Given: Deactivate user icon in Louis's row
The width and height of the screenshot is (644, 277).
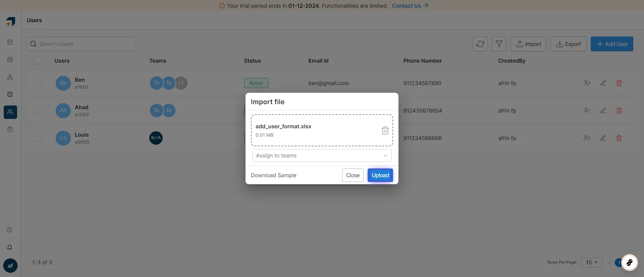Looking at the screenshot, I should click(x=587, y=138).
